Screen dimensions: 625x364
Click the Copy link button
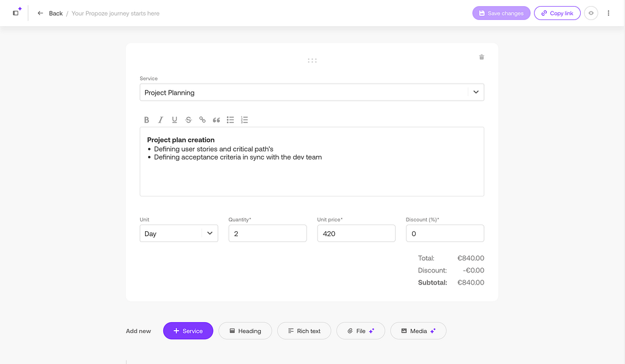(557, 13)
